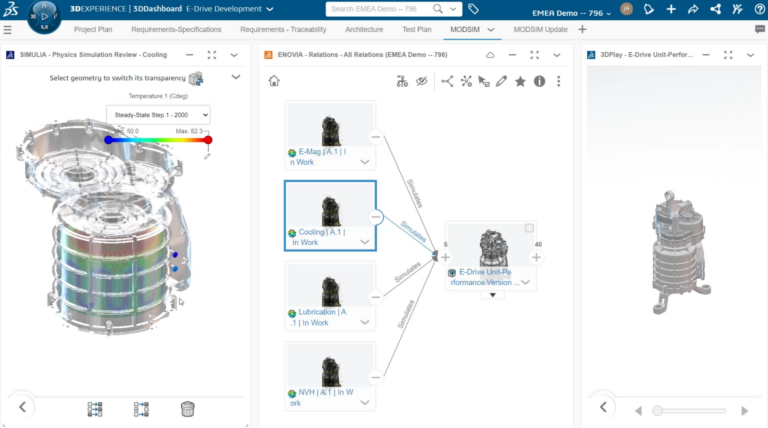
Task: Click the red maximum temperature handle
Action: click(x=208, y=140)
